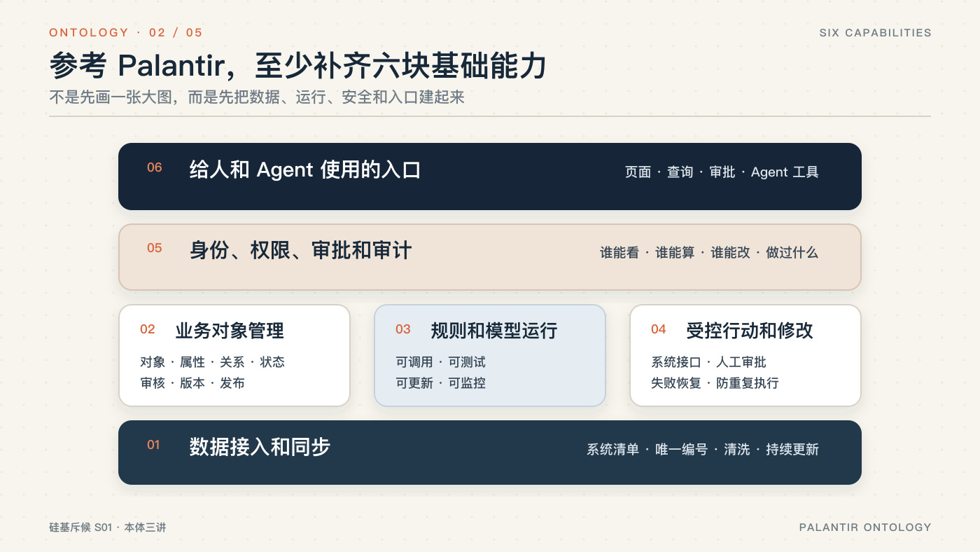This screenshot has width=980, height=552.
Task: Click the line '失败恢复 · 防重复执行'
Action: point(715,383)
